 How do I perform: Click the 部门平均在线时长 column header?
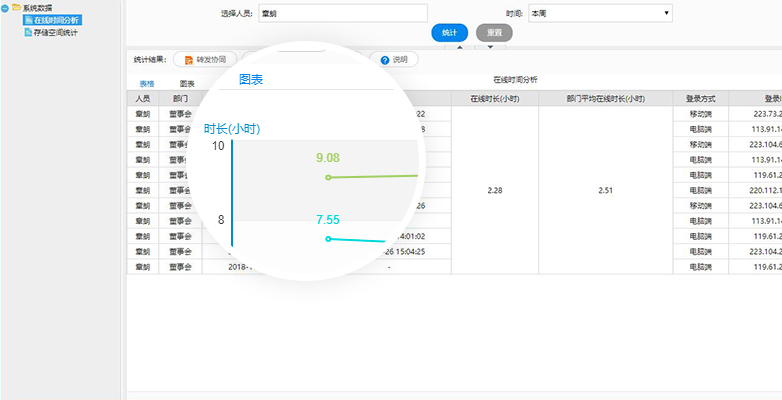[x=604, y=99]
